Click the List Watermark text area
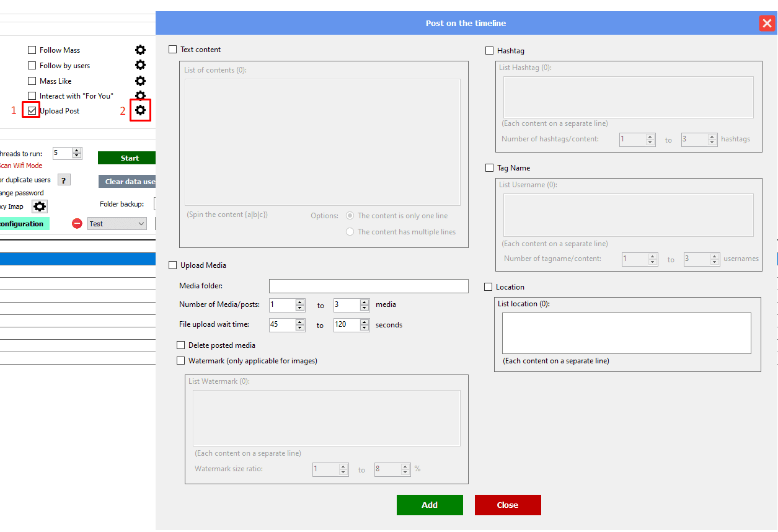Viewport: 778px width, 532px height. coord(327,418)
